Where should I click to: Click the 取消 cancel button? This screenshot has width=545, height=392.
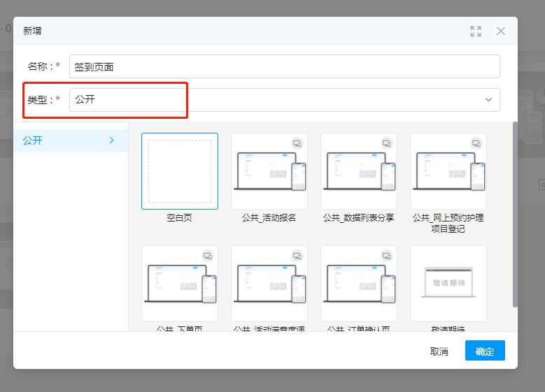coord(439,351)
